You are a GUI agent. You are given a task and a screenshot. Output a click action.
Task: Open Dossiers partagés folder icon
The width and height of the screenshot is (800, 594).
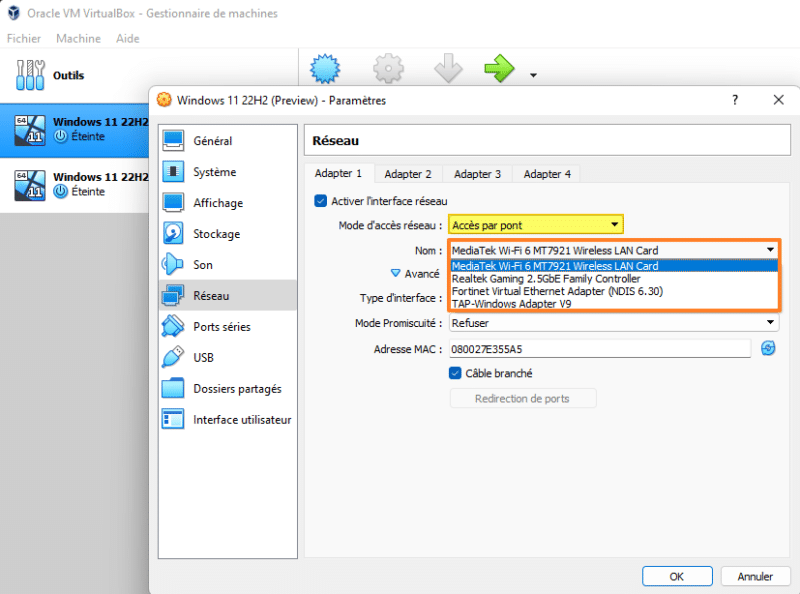coord(174,389)
